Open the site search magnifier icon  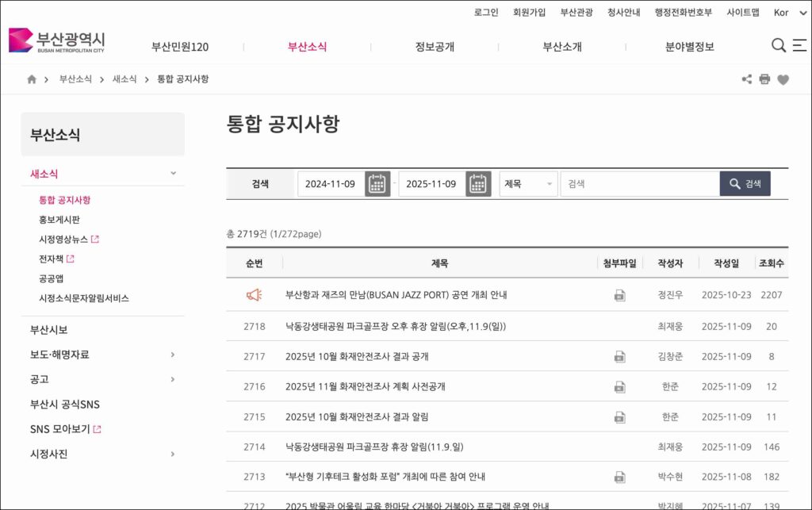779,45
